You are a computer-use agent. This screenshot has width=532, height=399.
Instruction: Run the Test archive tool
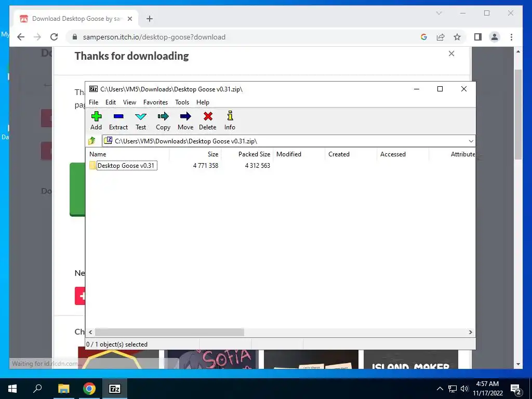[140, 121]
